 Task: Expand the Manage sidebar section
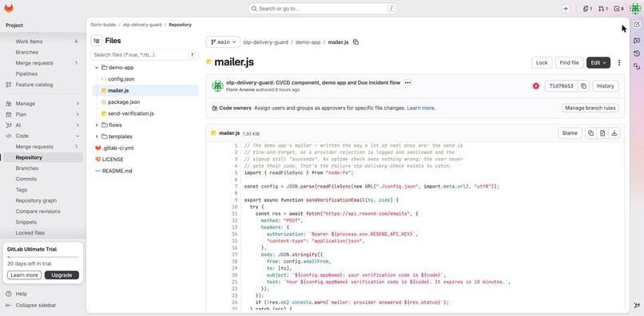pos(42,104)
